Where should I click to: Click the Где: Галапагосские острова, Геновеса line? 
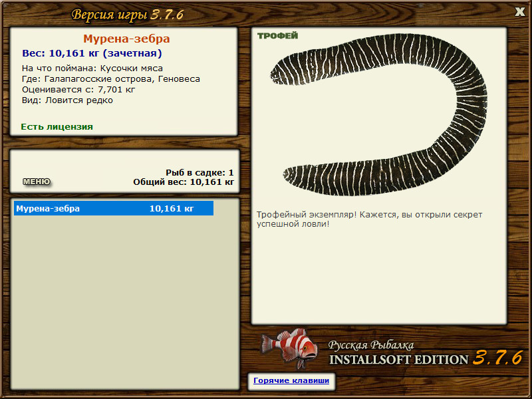[111, 79]
